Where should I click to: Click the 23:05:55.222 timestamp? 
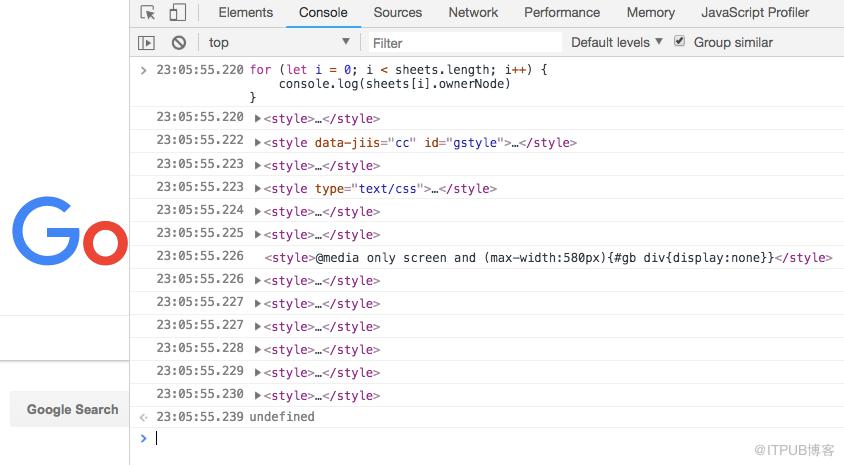click(x=200, y=140)
